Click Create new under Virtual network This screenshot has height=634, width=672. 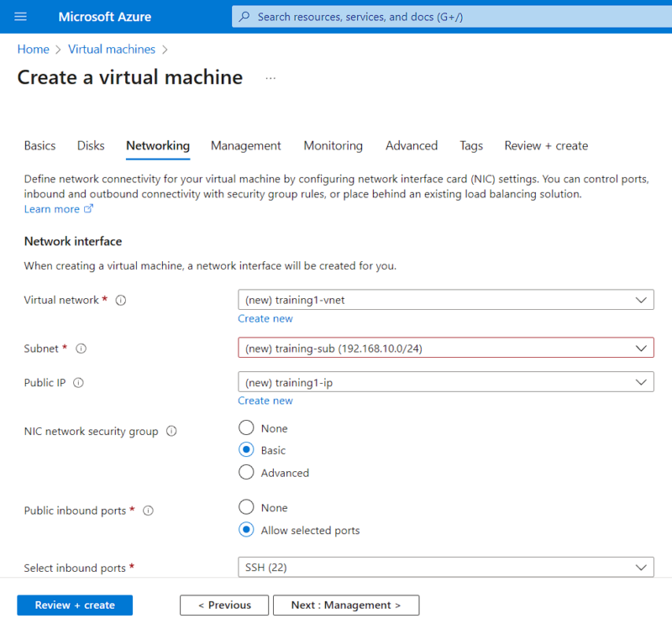point(265,318)
